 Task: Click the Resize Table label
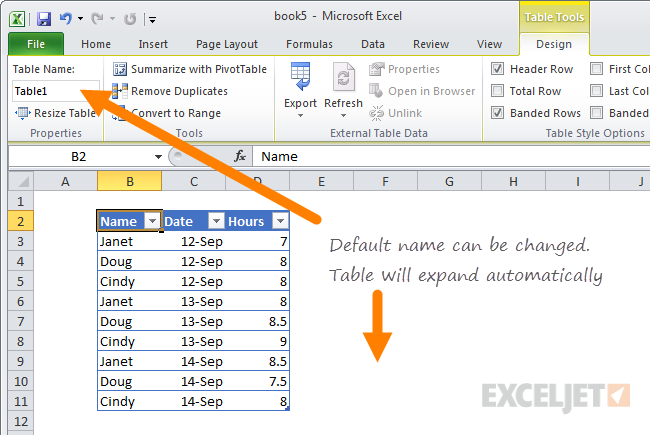65,113
